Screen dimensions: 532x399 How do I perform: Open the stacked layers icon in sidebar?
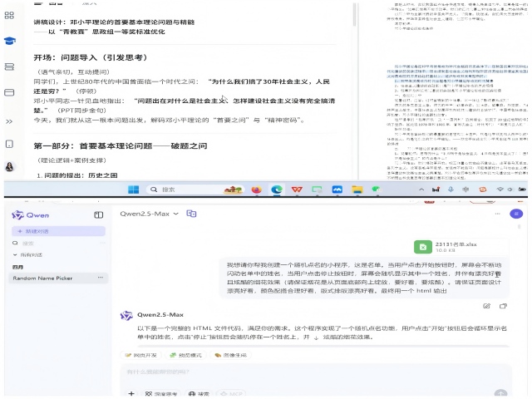click(x=9, y=66)
